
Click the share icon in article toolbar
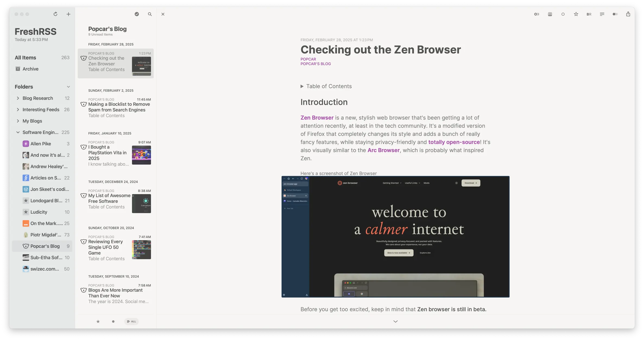tap(628, 14)
